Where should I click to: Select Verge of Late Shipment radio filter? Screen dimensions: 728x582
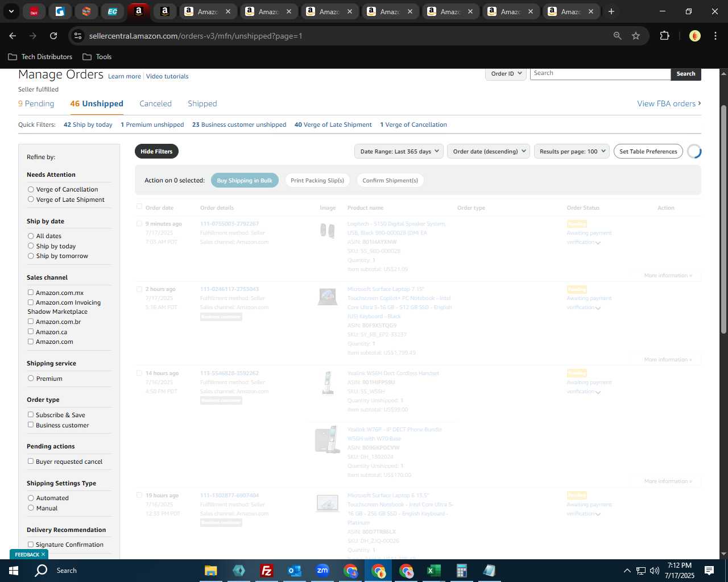coord(31,199)
